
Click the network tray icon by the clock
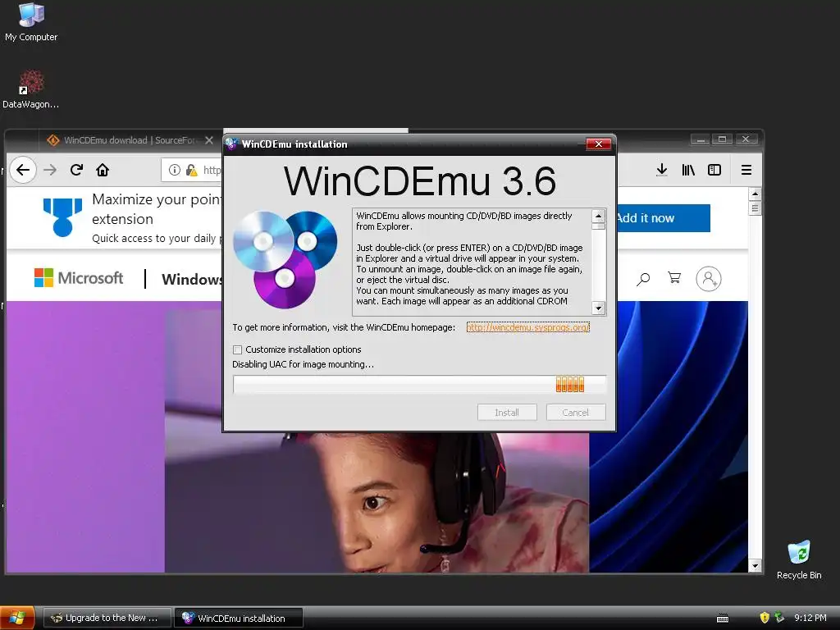tap(779, 618)
